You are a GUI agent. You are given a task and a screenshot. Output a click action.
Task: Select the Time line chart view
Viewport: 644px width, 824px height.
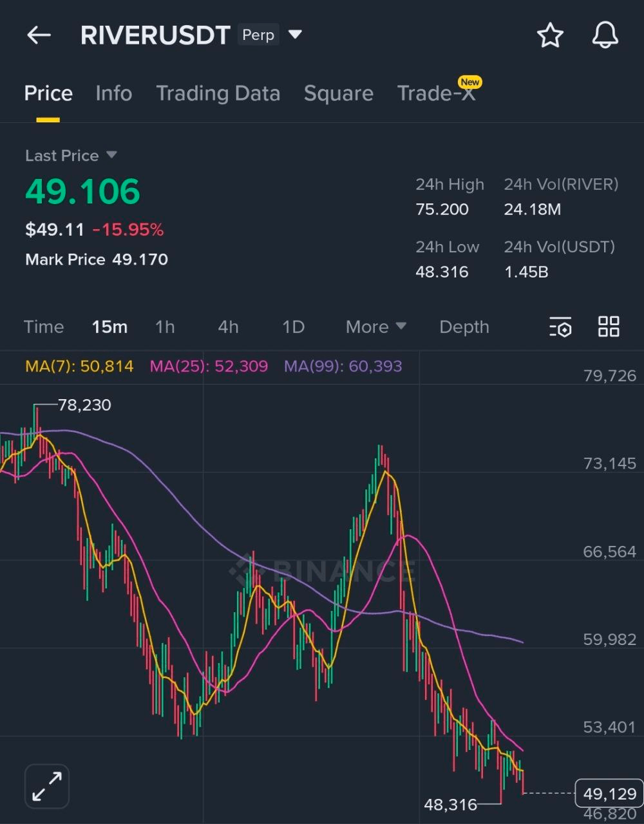point(44,327)
